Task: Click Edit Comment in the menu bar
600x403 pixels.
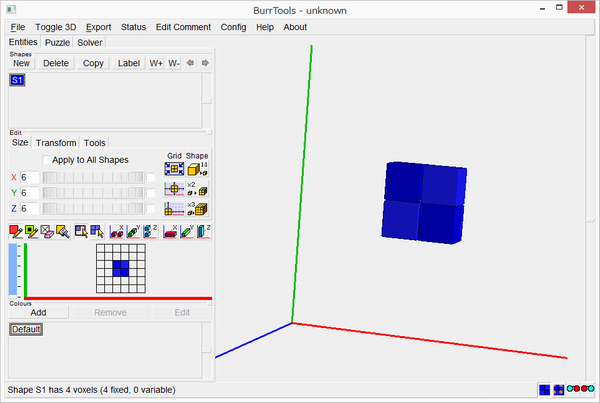Action: 183,27
